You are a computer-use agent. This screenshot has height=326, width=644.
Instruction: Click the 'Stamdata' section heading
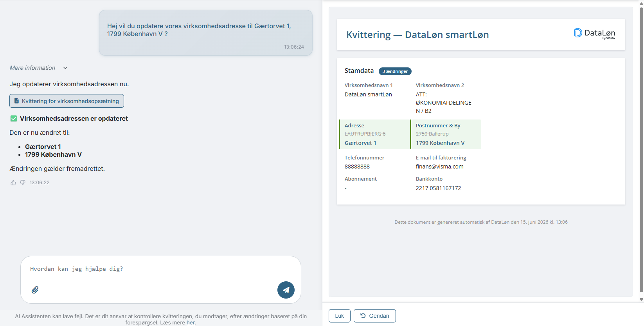359,71
